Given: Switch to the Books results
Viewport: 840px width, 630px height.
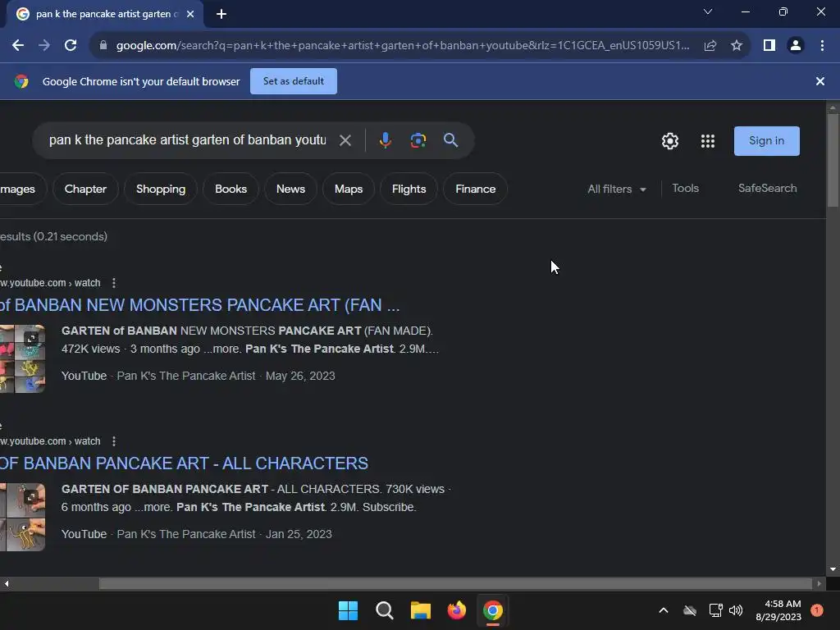Looking at the screenshot, I should (x=231, y=189).
